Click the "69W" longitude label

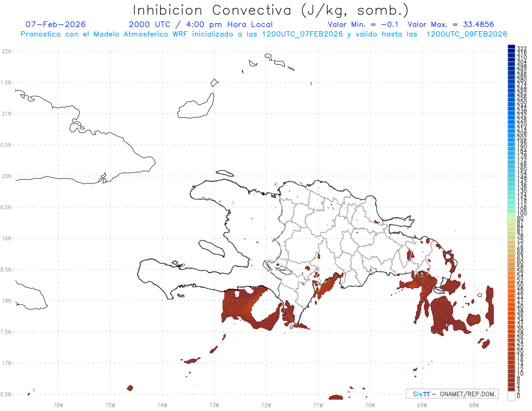[422, 405]
